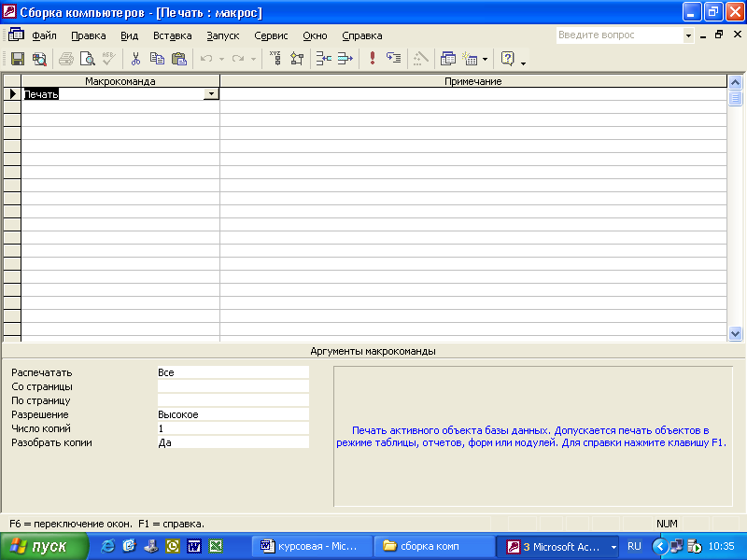This screenshot has width=747, height=560.
Task: Click the scroll up arrow of the macro grid
Action: 735,82
